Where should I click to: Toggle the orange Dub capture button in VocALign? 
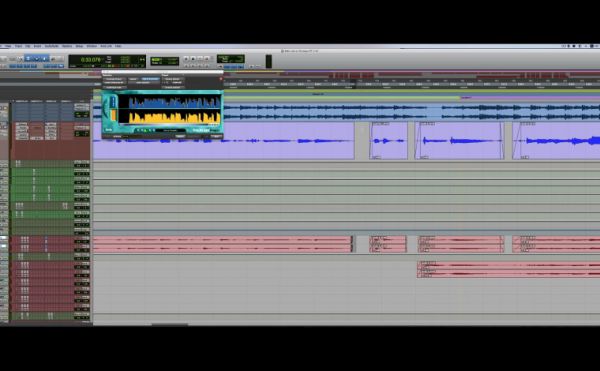(x=113, y=115)
